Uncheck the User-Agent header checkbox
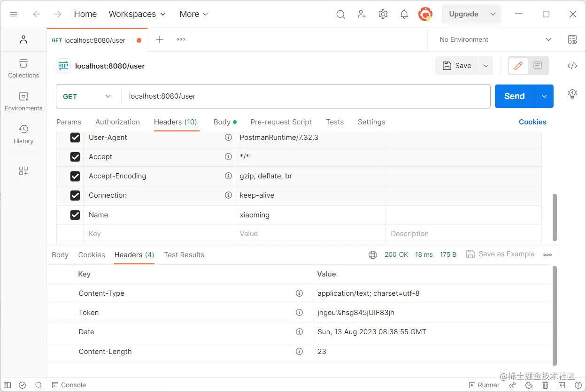The image size is (586, 392). click(x=75, y=138)
